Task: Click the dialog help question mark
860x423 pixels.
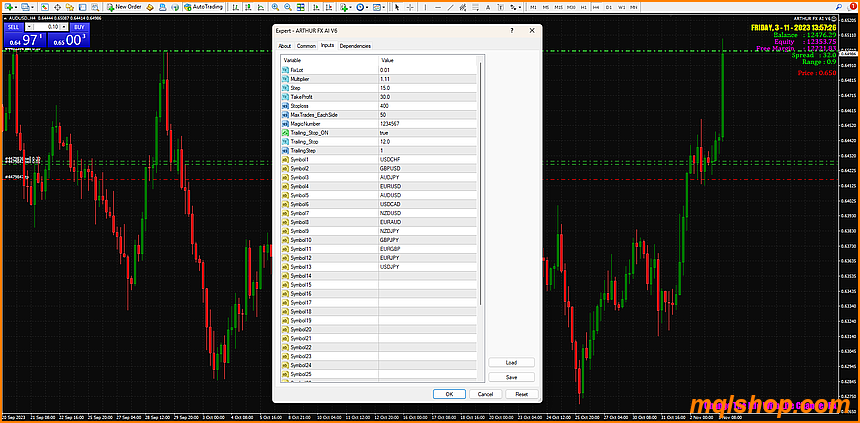Action: point(511,31)
